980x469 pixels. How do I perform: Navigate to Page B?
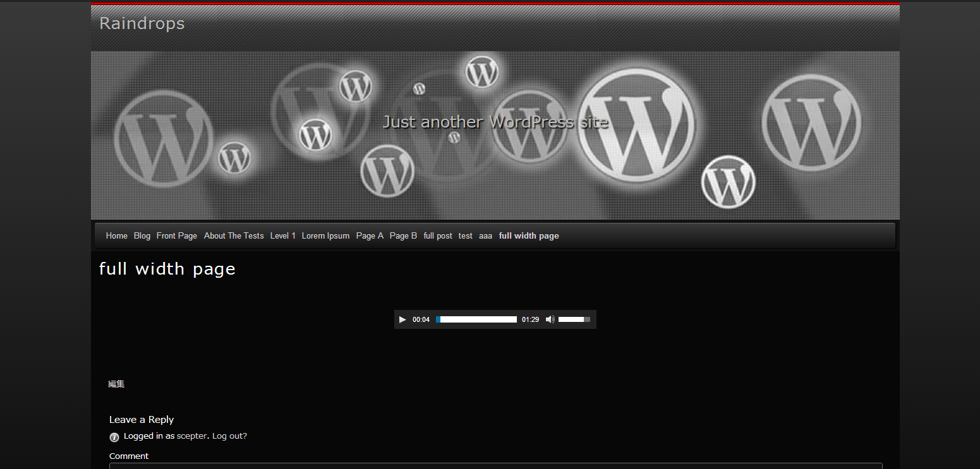tap(403, 235)
